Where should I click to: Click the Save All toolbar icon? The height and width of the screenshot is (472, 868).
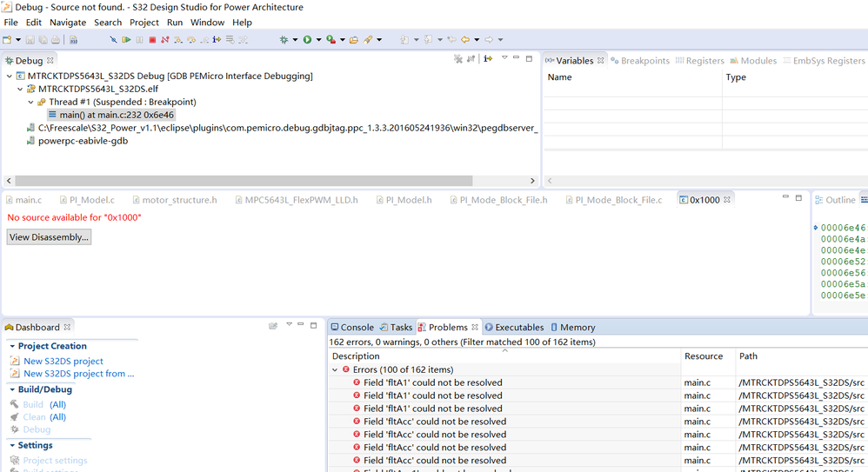pos(43,40)
